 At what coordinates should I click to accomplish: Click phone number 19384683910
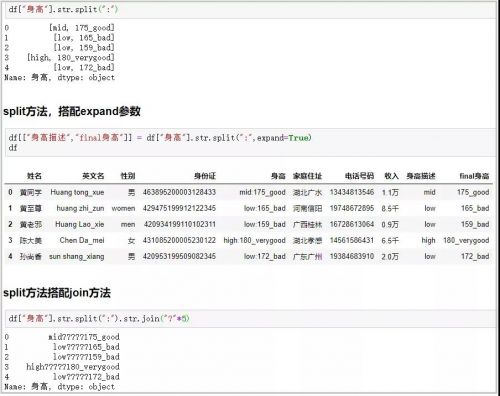pos(352,256)
